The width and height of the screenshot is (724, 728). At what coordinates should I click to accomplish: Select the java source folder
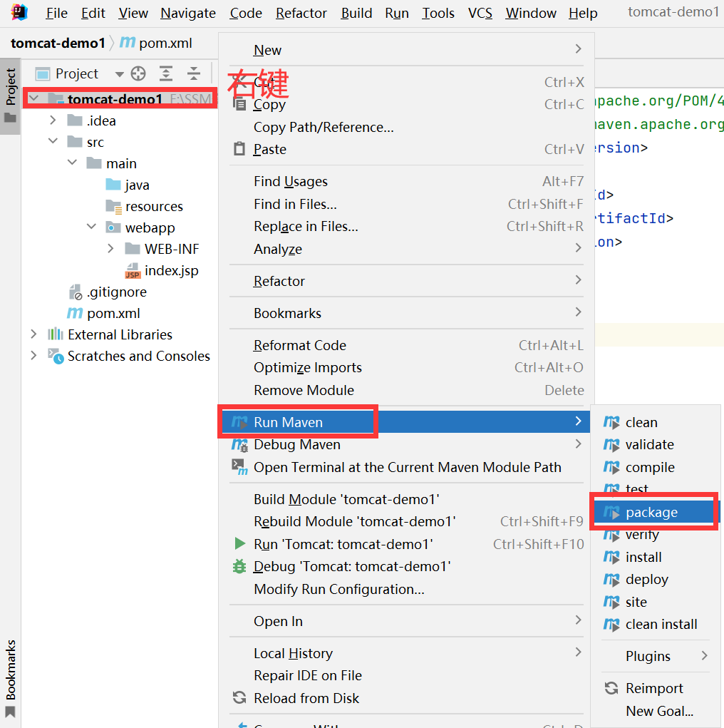pos(128,185)
